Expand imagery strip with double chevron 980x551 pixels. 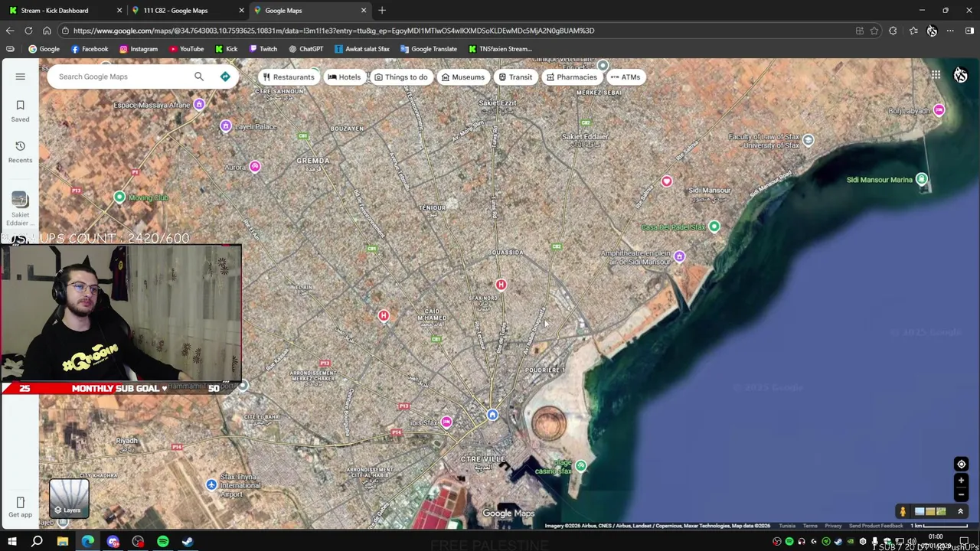[960, 511]
